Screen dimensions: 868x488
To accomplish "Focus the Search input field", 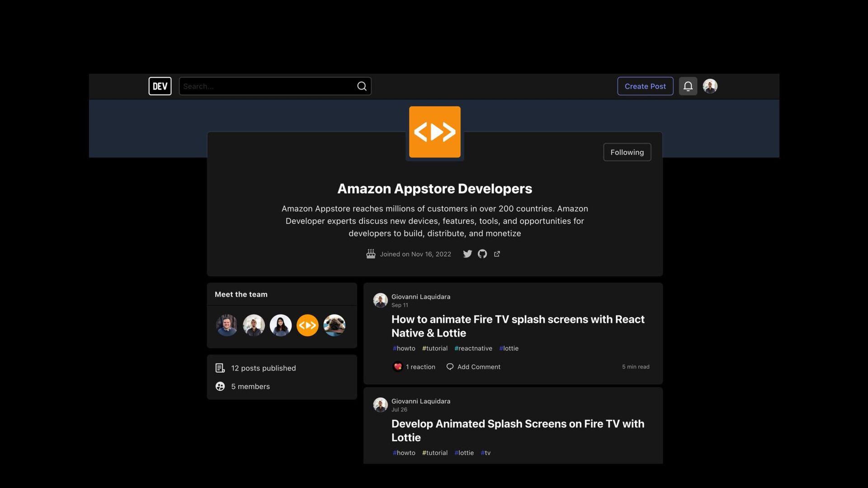I will click(275, 86).
